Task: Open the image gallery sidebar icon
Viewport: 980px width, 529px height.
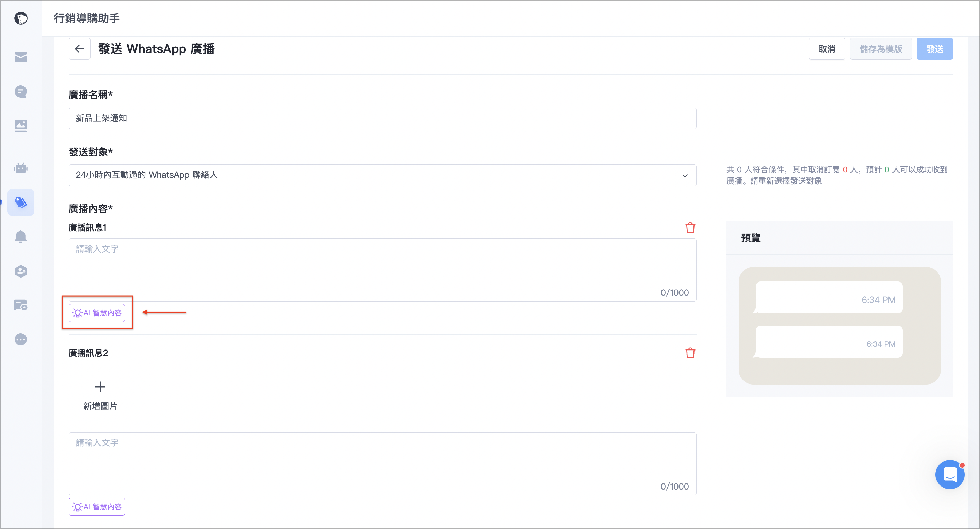Action: [x=20, y=126]
